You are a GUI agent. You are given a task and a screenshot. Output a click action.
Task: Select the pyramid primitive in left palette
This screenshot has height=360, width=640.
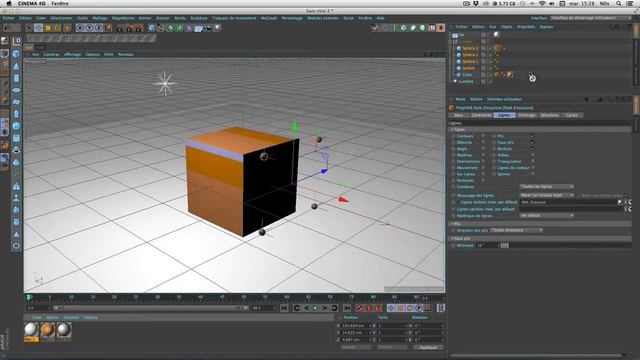tap(16, 234)
